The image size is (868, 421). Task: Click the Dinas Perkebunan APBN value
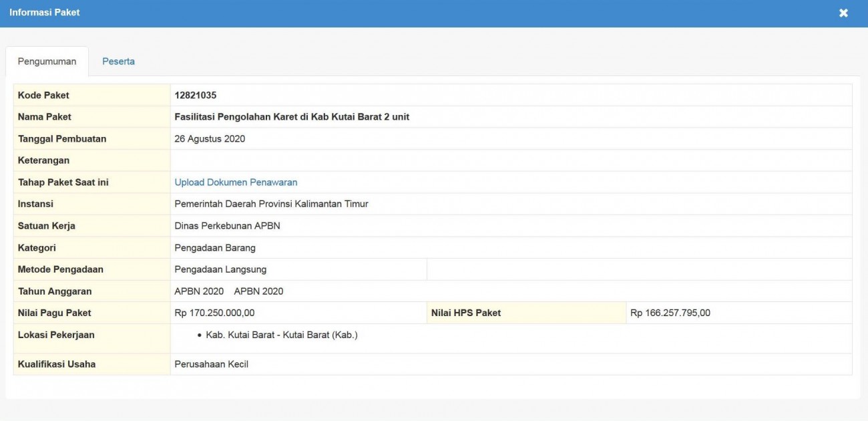point(227,226)
